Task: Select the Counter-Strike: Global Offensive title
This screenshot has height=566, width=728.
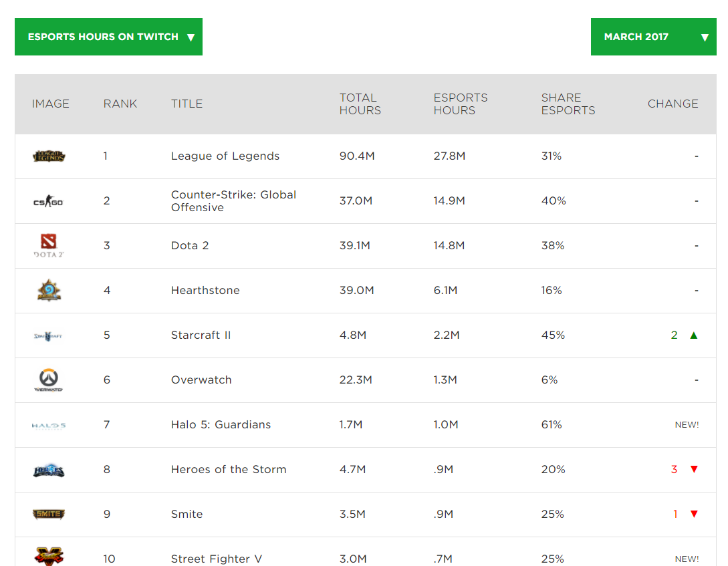Action: tap(233, 201)
